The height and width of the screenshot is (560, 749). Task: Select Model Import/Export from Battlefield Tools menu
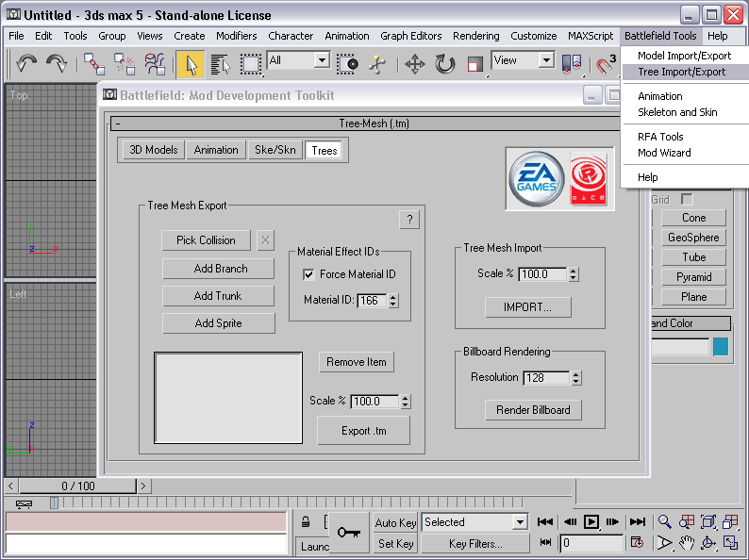coord(684,56)
